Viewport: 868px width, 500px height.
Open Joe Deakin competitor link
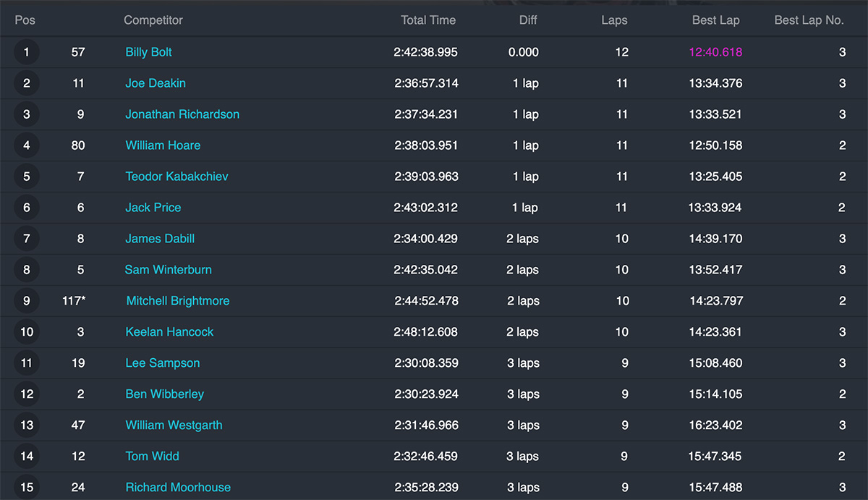pyautogui.click(x=156, y=83)
